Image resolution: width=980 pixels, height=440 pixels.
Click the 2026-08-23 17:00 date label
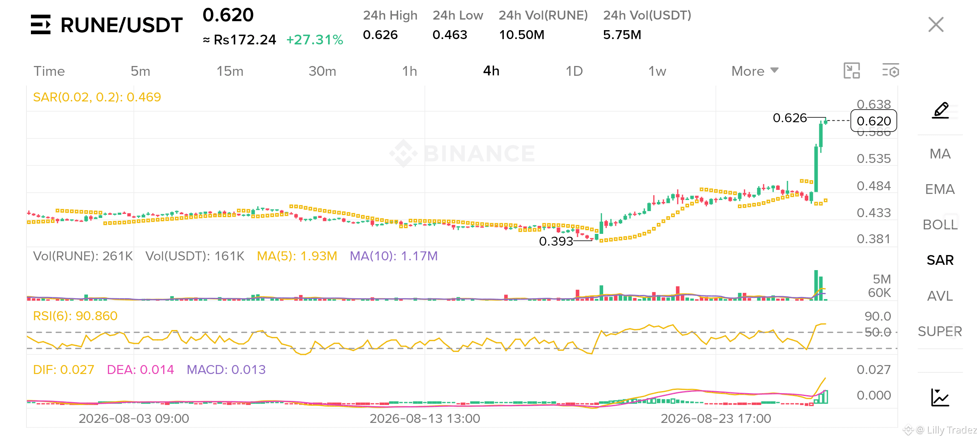tap(716, 418)
